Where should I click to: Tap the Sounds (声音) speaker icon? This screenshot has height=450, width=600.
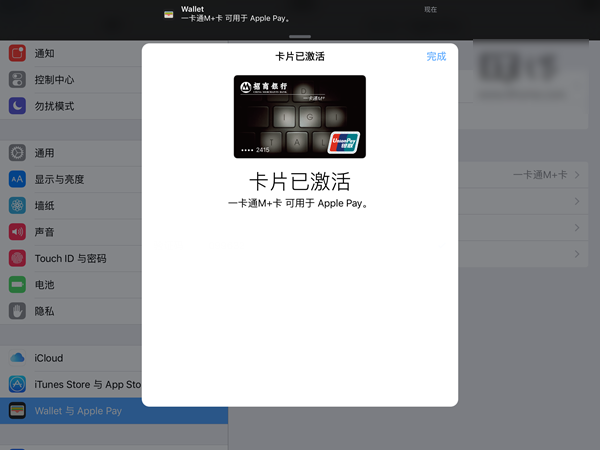coord(17,232)
